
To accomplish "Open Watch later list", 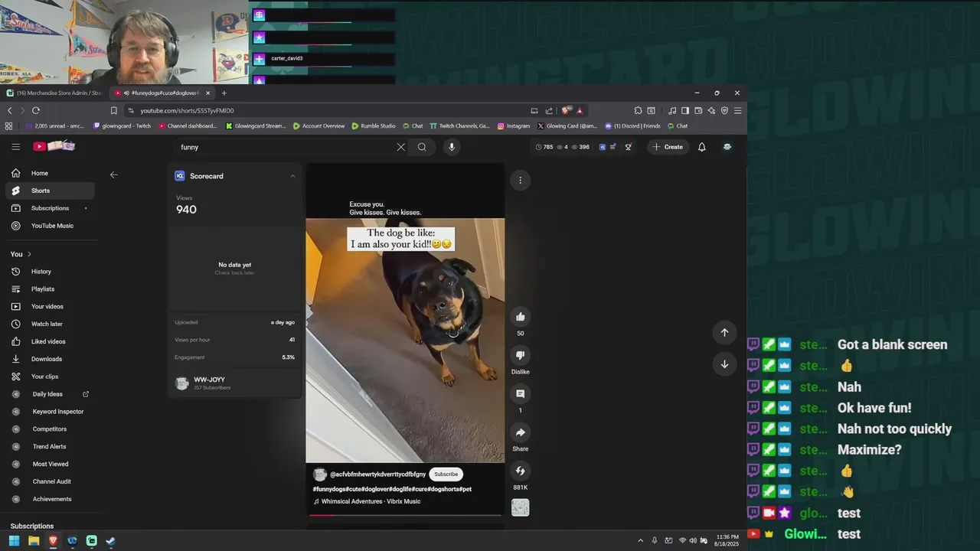I will pyautogui.click(x=49, y=324).
